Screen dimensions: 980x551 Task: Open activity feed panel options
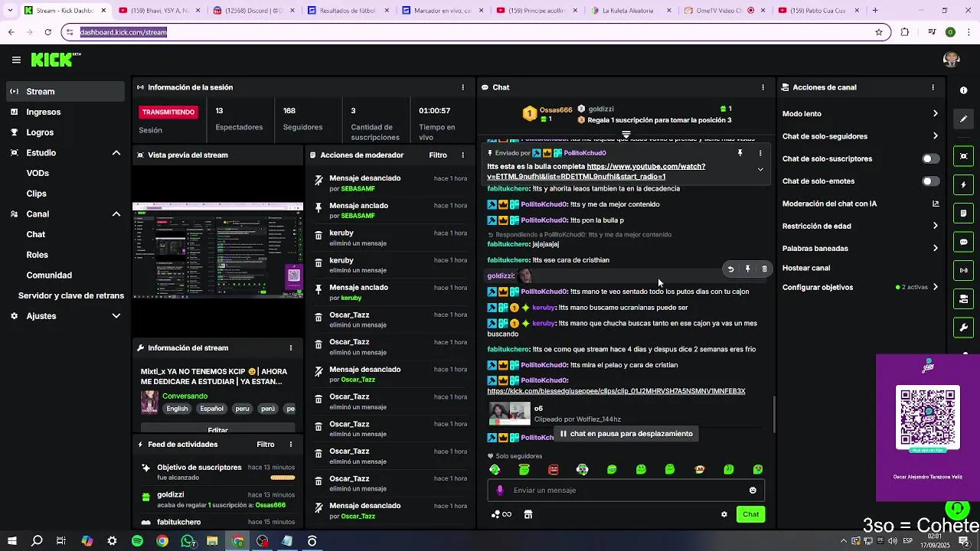[x=290, y=445]
